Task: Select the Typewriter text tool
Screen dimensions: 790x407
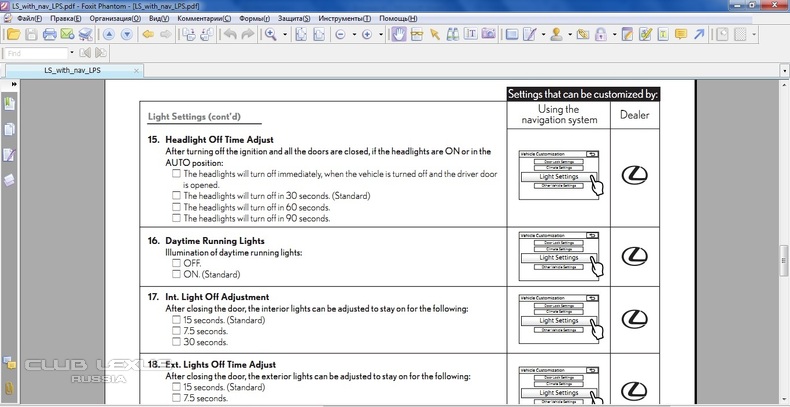Action: [471, 34]
